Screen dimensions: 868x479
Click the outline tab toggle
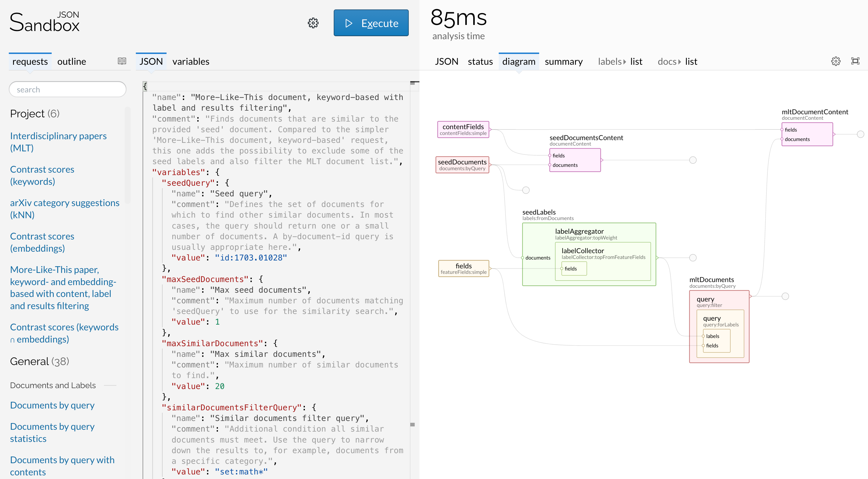(71, 61)
